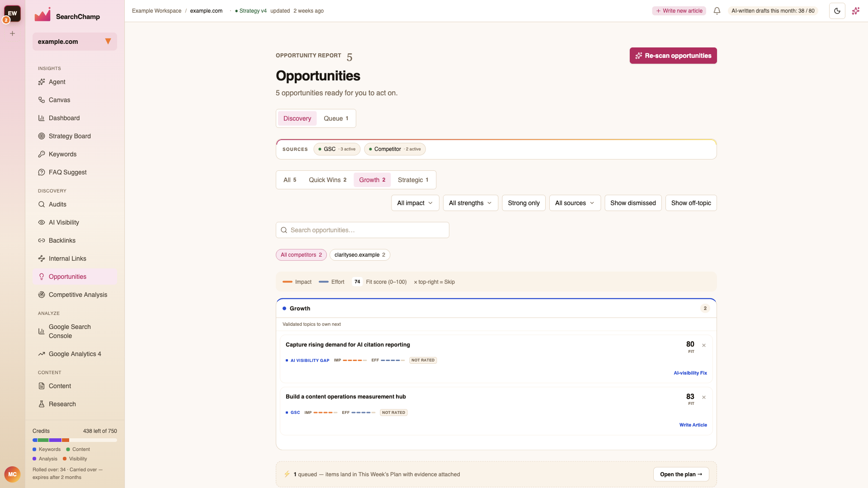Screen dimensions: 868x488
Task: Open AI Visibility eye icon
Action: pos(42,222)
